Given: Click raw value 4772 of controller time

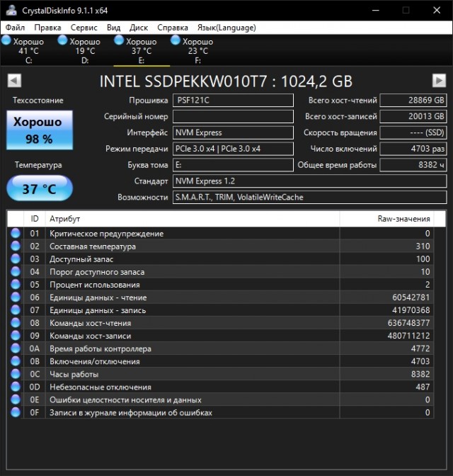Looking at the screenshot, I should click(420, 348).
